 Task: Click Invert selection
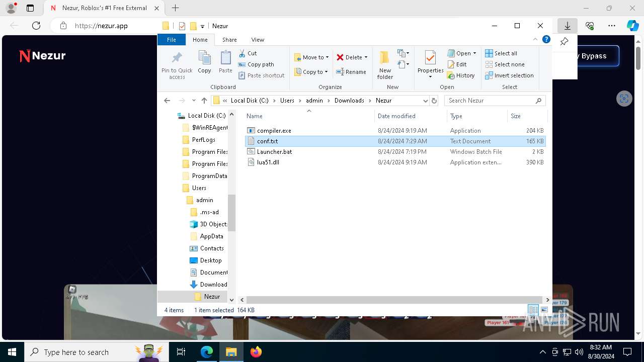pos(509,75)
